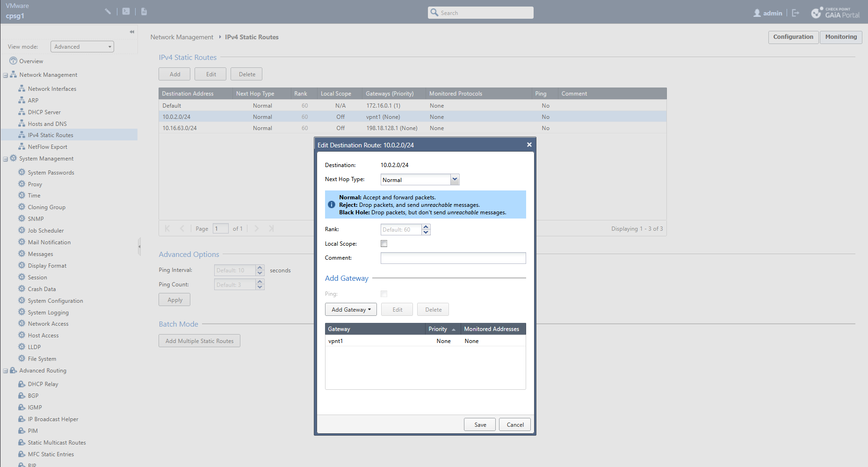Collapse the navigation sidebar with double-arrow icon
This screenshot has width=868, height=467.
(132, 32)
